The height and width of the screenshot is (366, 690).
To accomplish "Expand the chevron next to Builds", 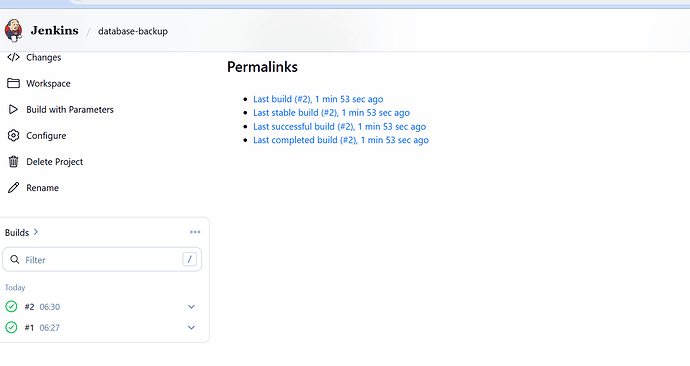I will (x=36, y=232).
